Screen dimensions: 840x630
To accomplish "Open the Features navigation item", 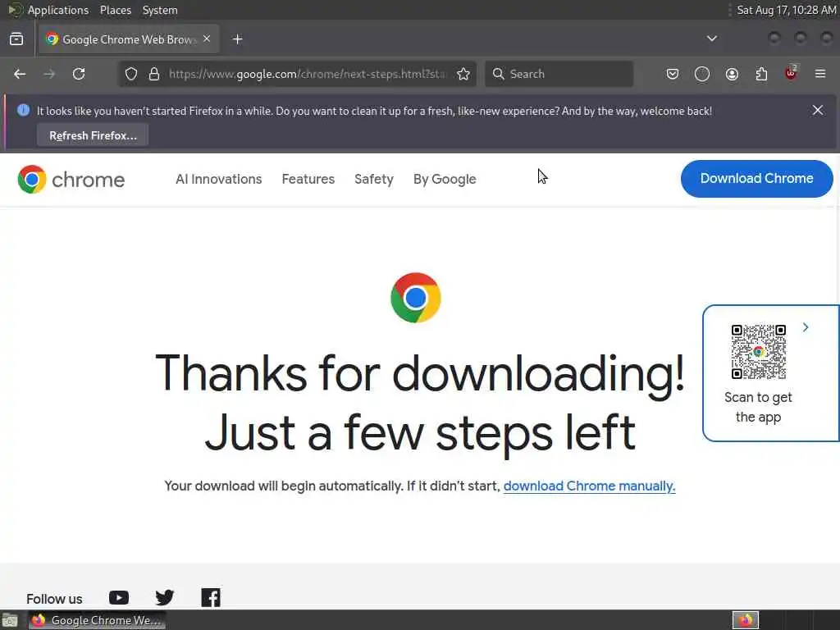I will (x=308, y=179).
